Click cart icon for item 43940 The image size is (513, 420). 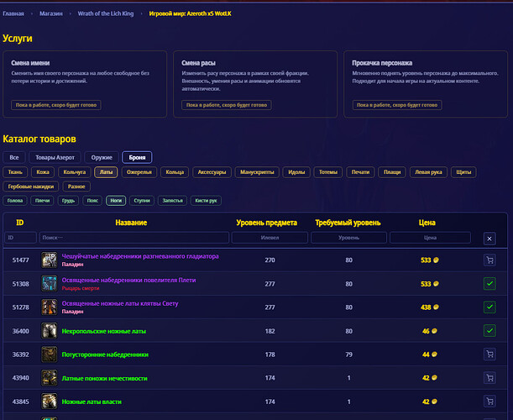[x=489, y=378]
